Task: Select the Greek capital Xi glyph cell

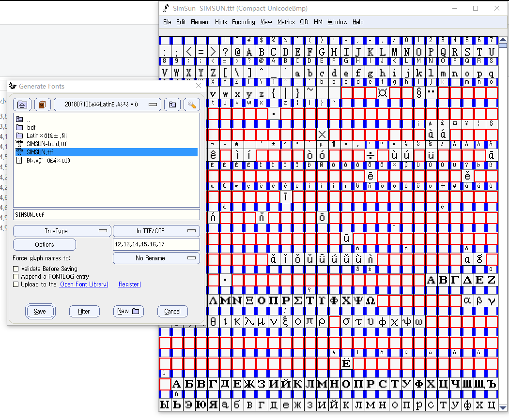Action: pyautogui.click(x=249, y=300)
